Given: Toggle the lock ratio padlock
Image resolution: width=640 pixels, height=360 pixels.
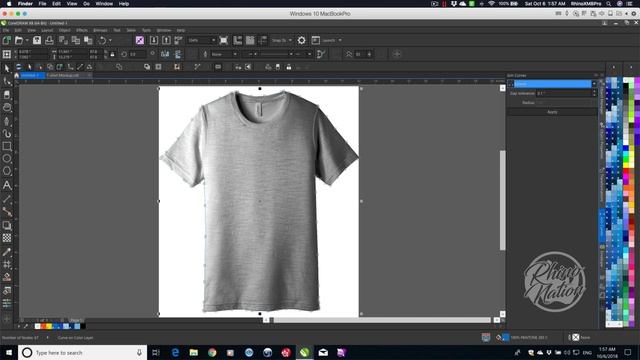Looking at the screenshot, I should pos(112,54).
